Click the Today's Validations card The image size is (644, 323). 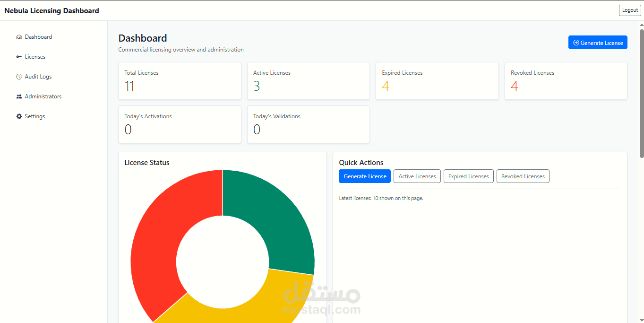click(309, 124)
